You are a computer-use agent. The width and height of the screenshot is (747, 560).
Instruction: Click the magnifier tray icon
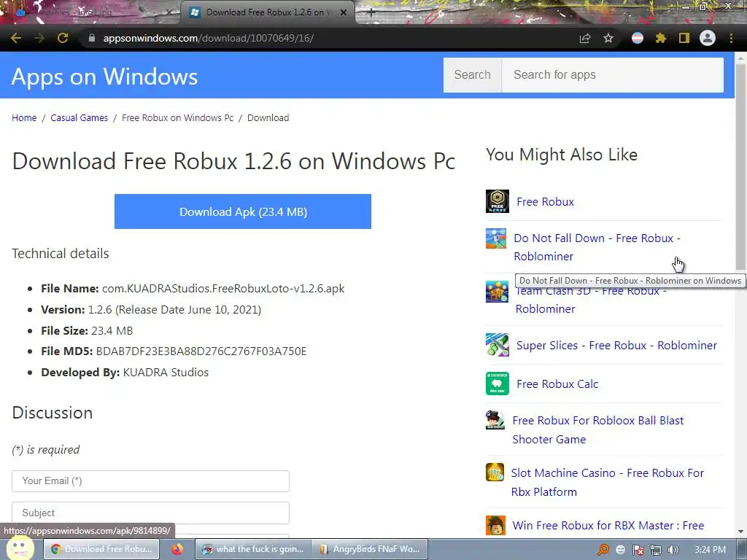click(x=603, y=550)
